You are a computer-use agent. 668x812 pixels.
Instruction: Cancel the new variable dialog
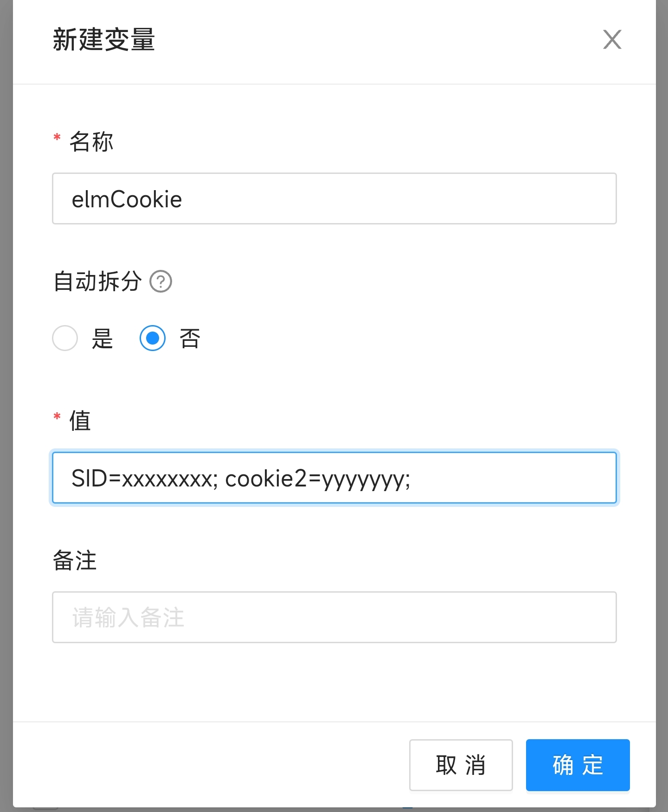[460, 766]
